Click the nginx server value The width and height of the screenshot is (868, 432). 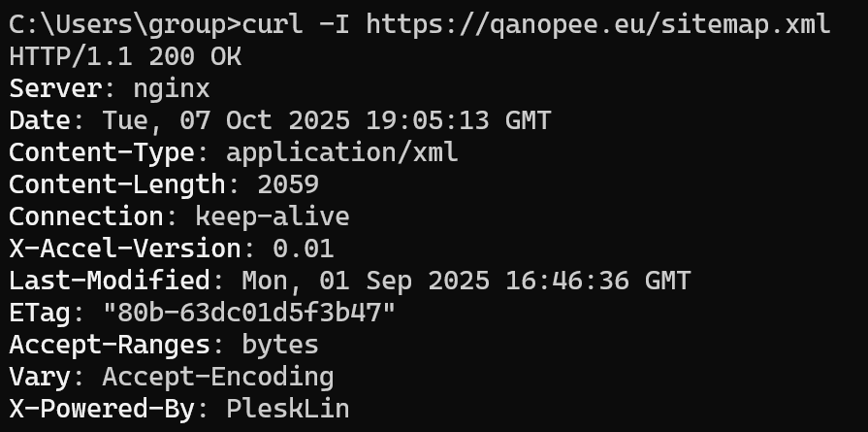[x=170, y=88]
